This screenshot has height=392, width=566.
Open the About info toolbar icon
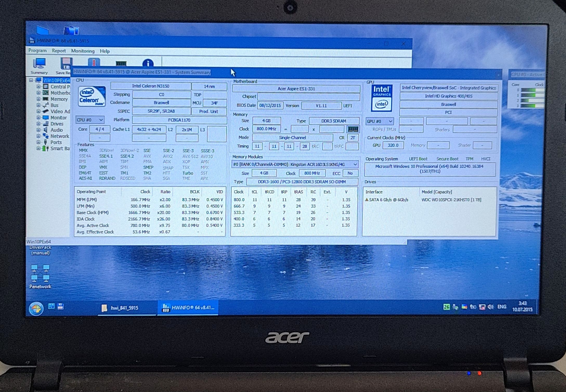pyautogui.click(x=148, y=63)
